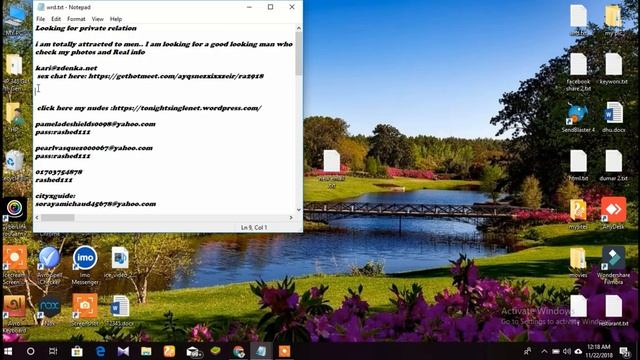
Task: Click the People icon in the taskbar tray
Action: tap(528, 351)
